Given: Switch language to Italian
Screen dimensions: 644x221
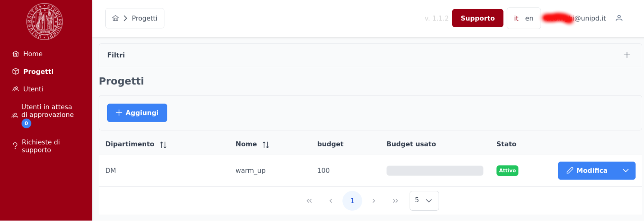Looking at the screenshot, I should pyautogui.click(x=516, y=18).
